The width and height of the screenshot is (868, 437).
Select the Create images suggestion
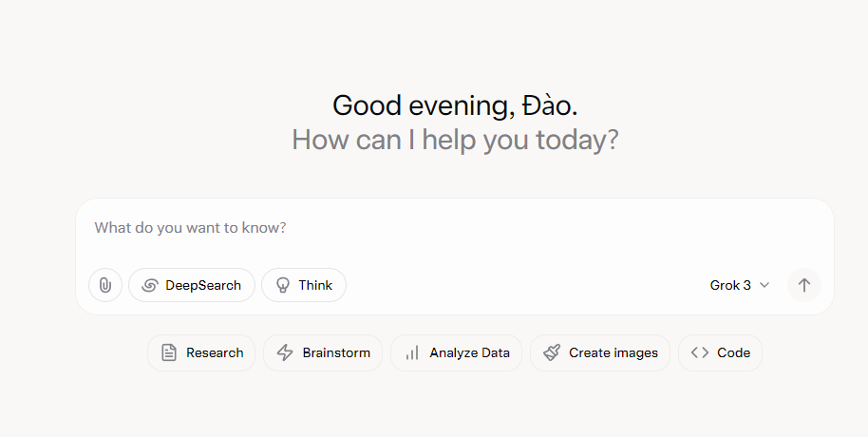tap(600, 352)
